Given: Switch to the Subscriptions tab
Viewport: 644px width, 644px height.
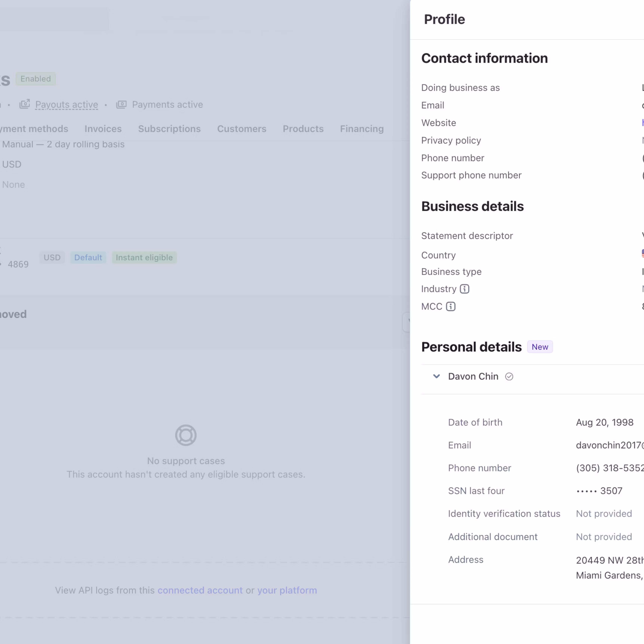Looking at the screenshot, I should [x=169, y=129].
